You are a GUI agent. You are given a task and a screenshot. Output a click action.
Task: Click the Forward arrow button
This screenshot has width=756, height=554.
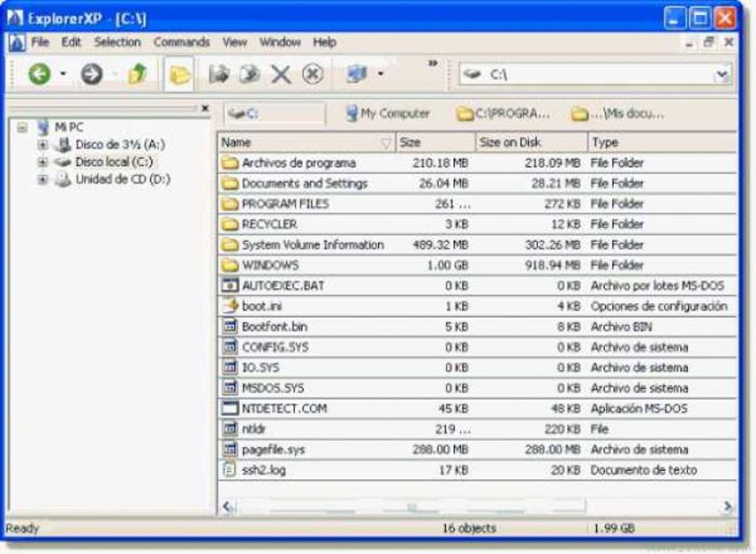91,74
